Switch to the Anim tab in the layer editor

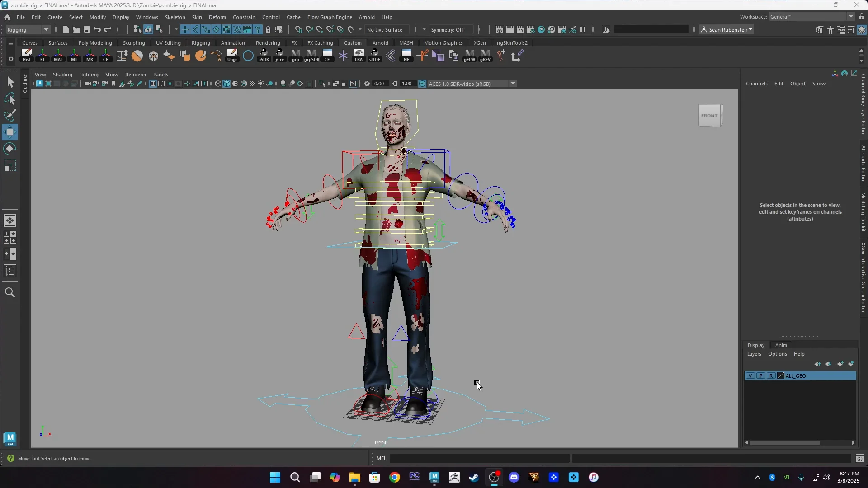tap(782, 345)
